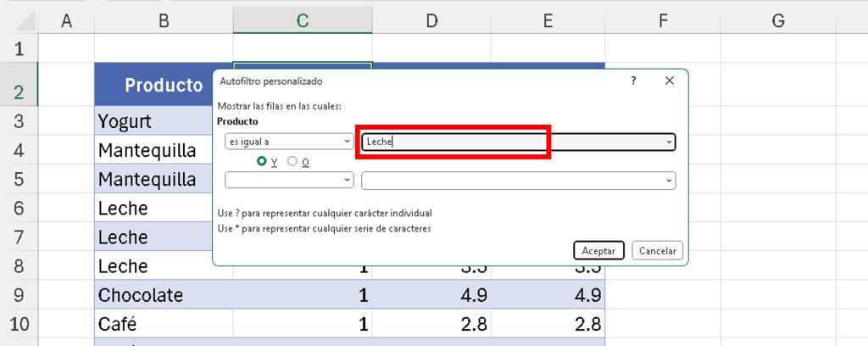This screenshot has width=868, height=346.
Task: Select column A header
Action: 66,20
